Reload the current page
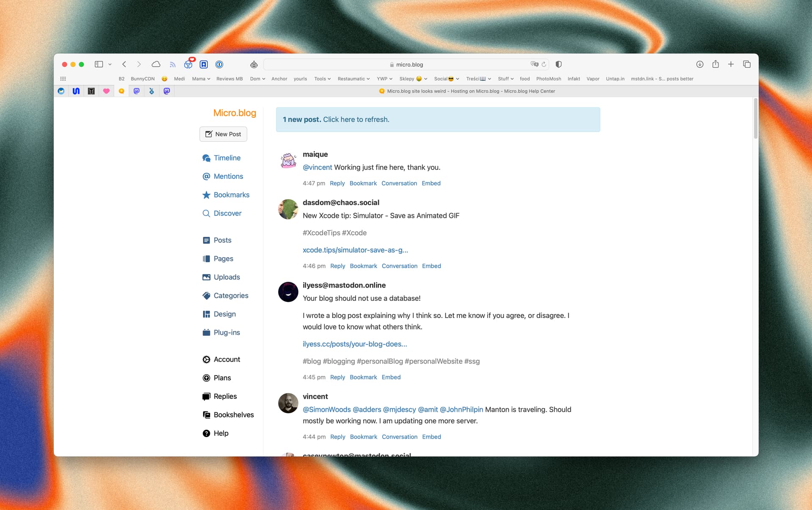 [544, 64]
